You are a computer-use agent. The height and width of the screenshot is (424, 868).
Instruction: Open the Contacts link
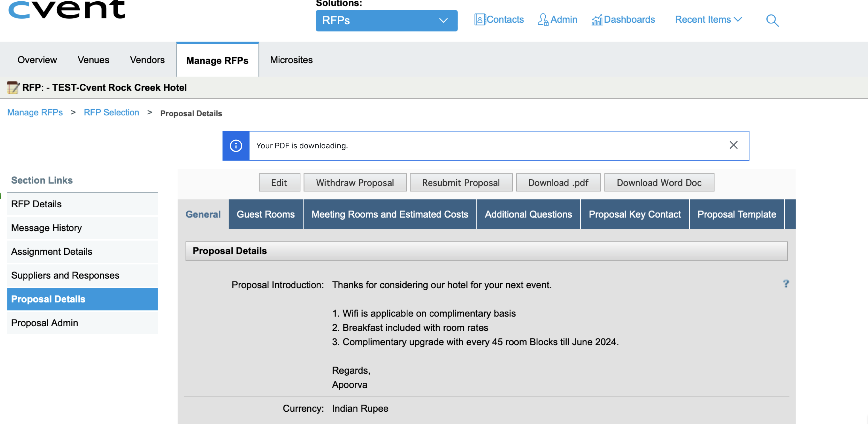pos(505,19)
